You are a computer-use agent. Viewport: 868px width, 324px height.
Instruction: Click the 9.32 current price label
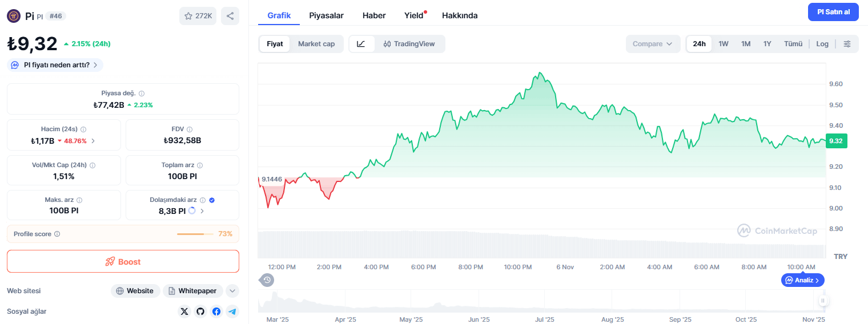pyautogui.click(x=836, y=141)
